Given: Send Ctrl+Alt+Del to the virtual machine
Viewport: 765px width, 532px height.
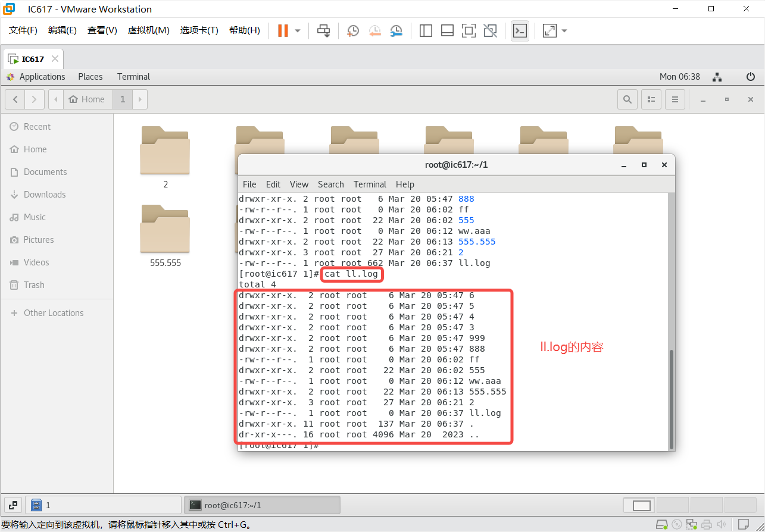Looking at the screenshot, I should 323,30.
